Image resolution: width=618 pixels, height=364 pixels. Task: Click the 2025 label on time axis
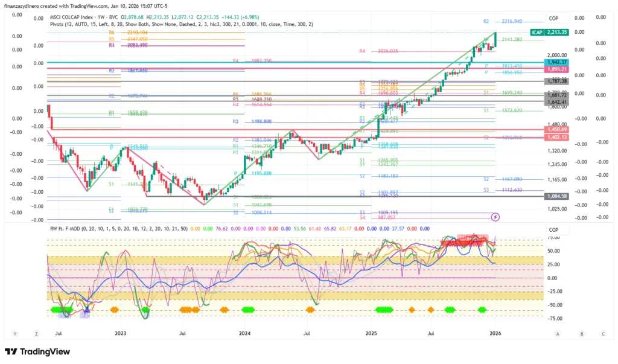[371, 333]
